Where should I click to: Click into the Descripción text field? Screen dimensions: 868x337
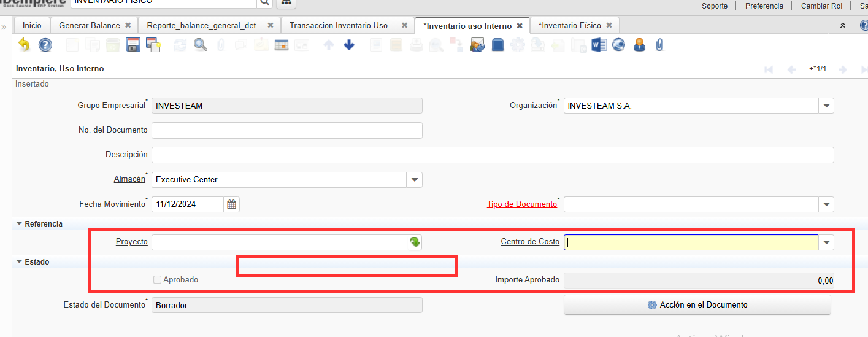coord(492,155)
